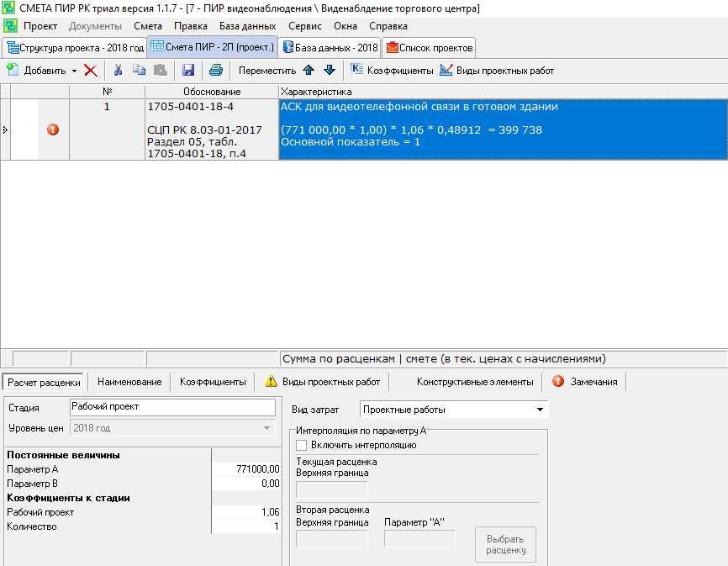
Task: Open the Документы menu
Action: (95, 26)
